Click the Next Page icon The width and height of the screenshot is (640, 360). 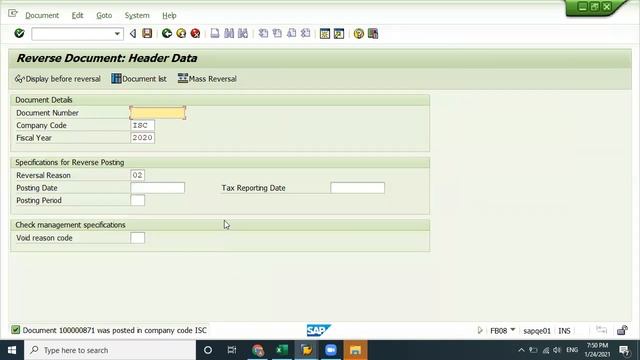point(291,33)
